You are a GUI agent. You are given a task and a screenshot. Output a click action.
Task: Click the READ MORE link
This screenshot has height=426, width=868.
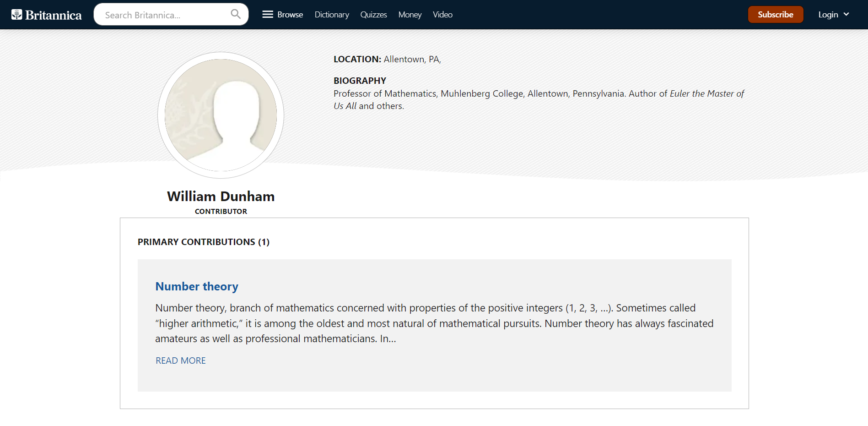tap(181, 360)
